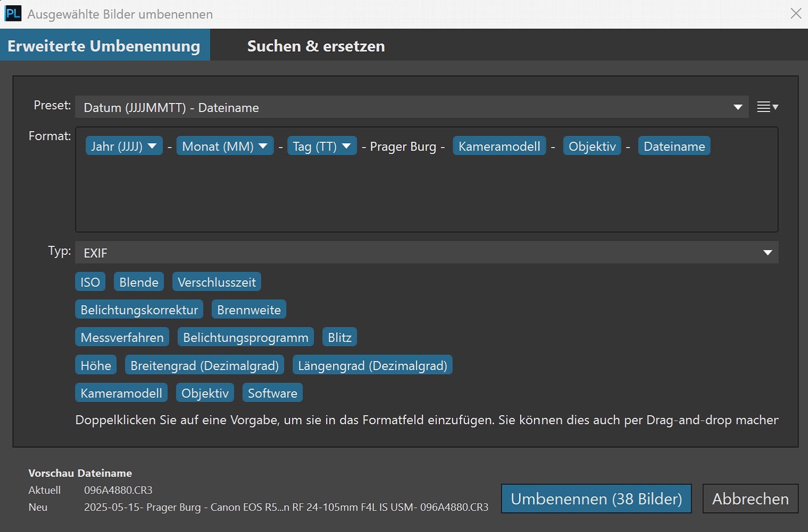
Task: Open Tag (TT) token dropdown arrow
Action: tap(346, 146)
